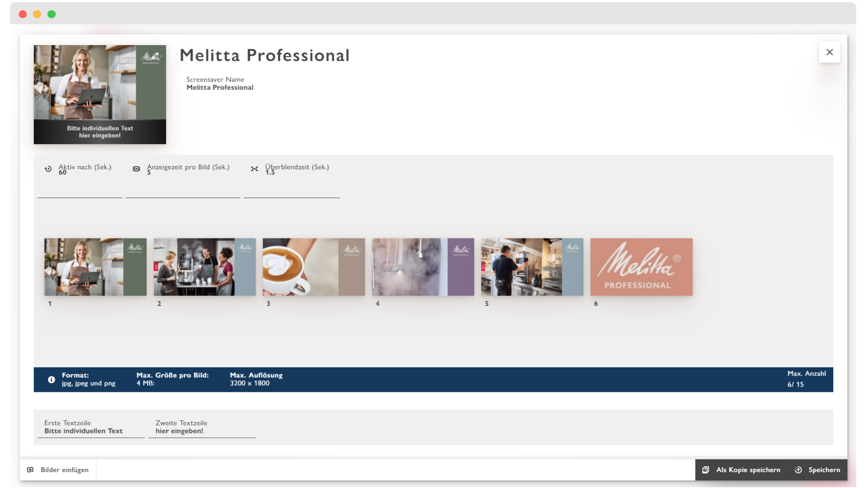This screenshot has width=868, height=488.
Task: Select thumbnail 5 of the technician in the kitchen
Action: point(532,267)
